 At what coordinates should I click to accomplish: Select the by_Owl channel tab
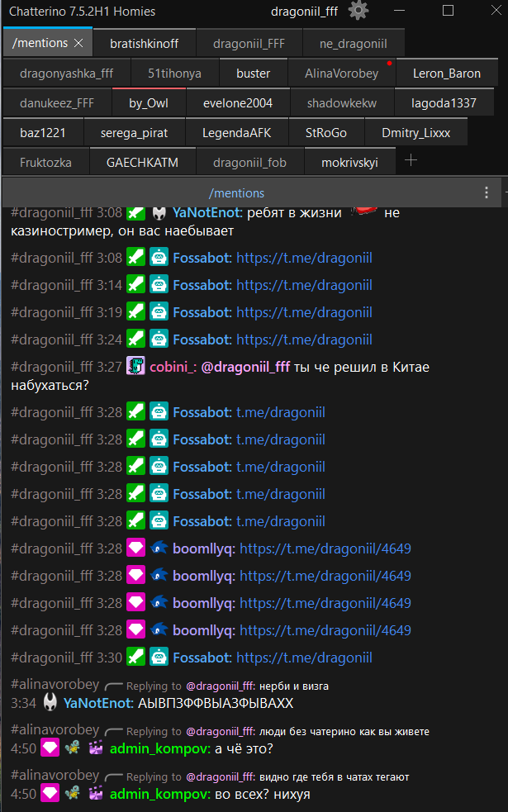[x=148, y=103]
